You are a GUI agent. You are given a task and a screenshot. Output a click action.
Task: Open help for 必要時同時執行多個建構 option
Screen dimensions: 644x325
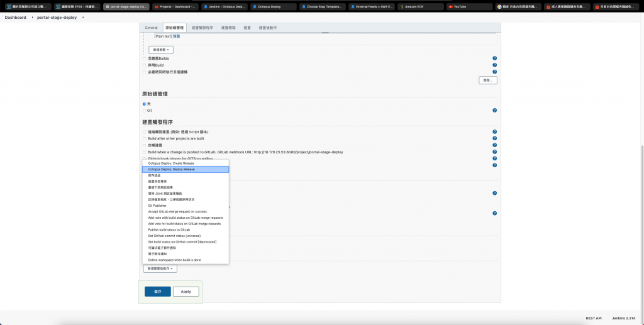pyautogui.click(x=494, y=72)
